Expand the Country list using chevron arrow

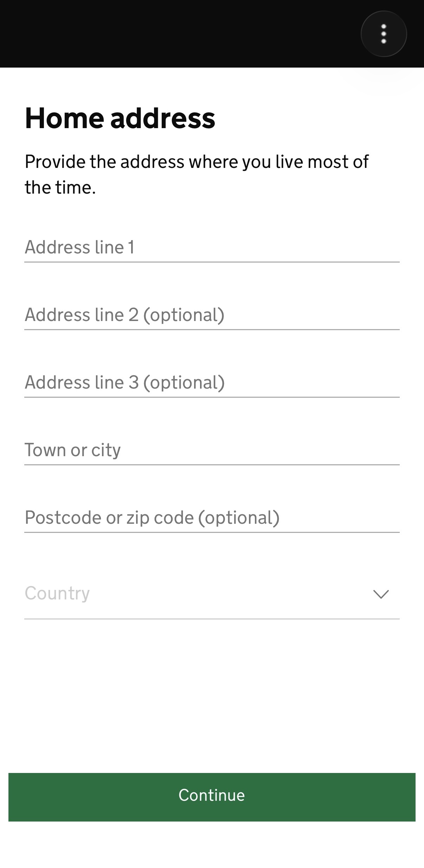(x=381, y=594)
